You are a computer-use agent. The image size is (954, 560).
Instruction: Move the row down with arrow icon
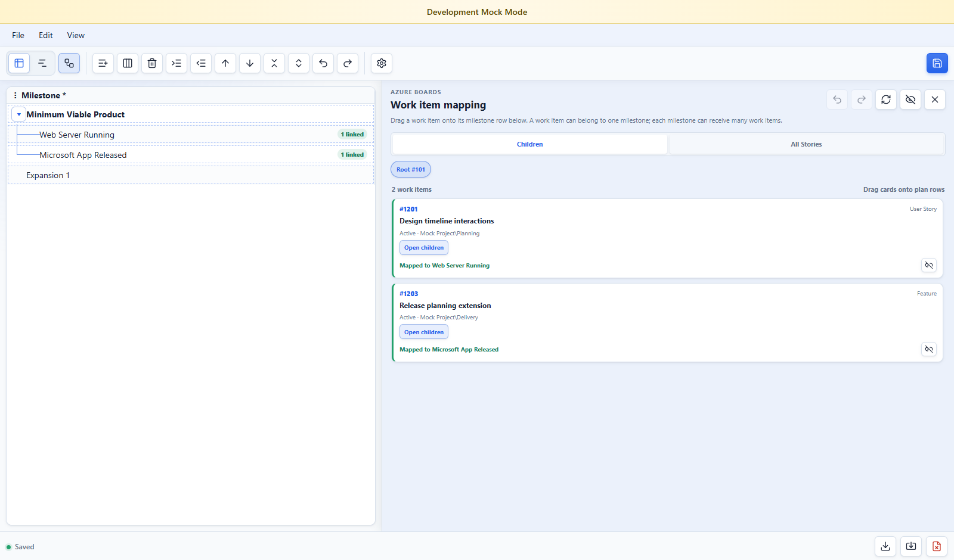point(250,63)
